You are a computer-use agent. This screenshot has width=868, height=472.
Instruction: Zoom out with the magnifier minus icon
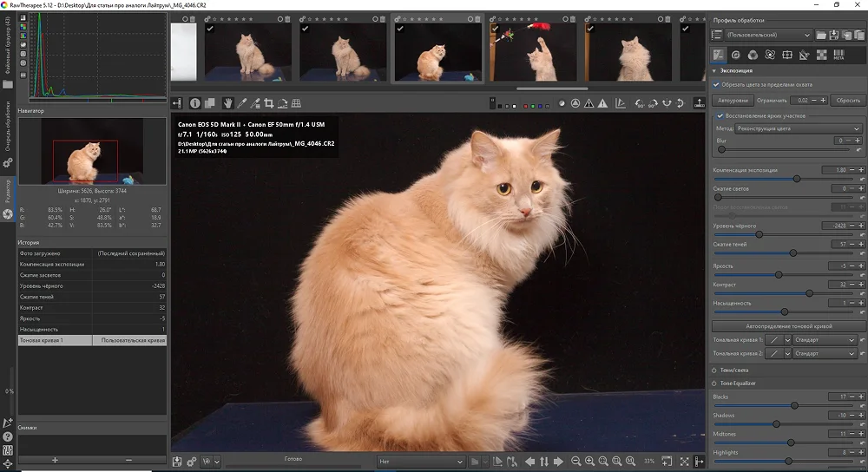point(575,462)
